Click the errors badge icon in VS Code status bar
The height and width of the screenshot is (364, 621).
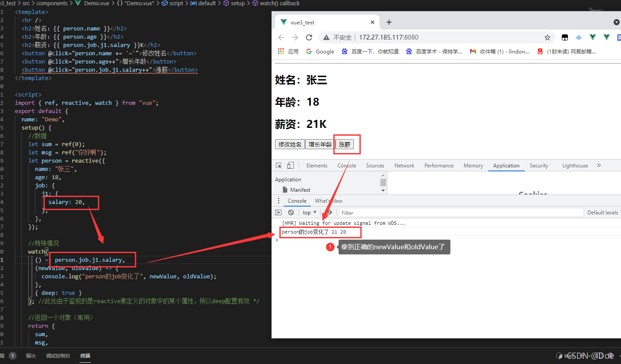(12, 355)
